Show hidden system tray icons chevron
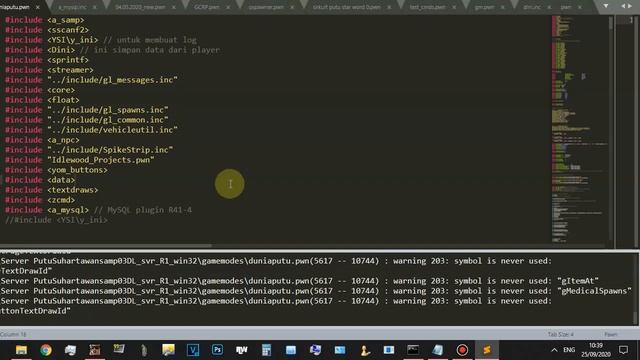The image size is (640, 360). pos(554,350)
